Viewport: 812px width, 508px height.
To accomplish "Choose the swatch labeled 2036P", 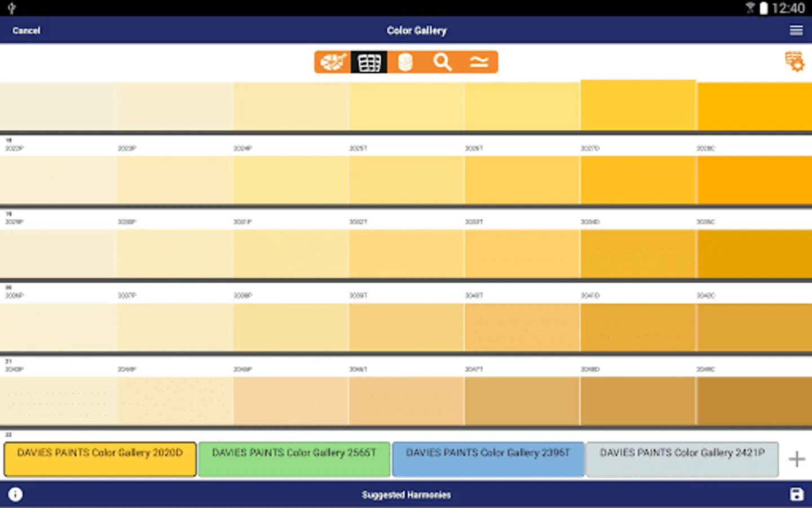I will tap(58, 327).
